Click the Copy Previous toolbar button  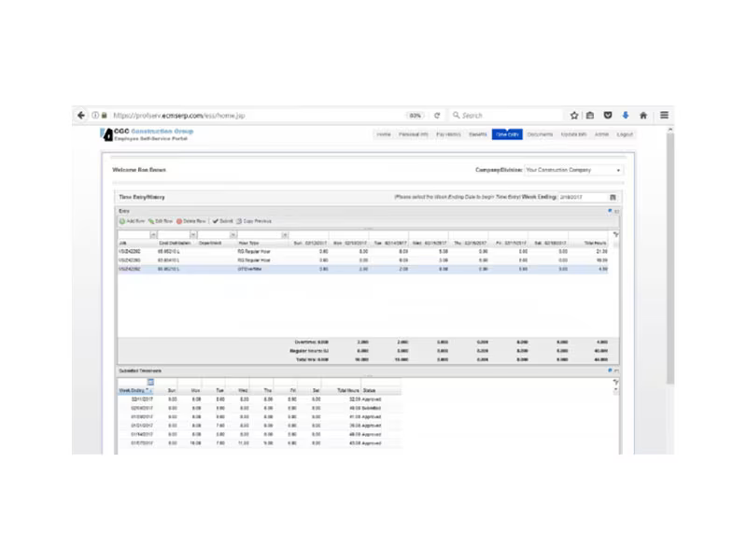(254, 221)
